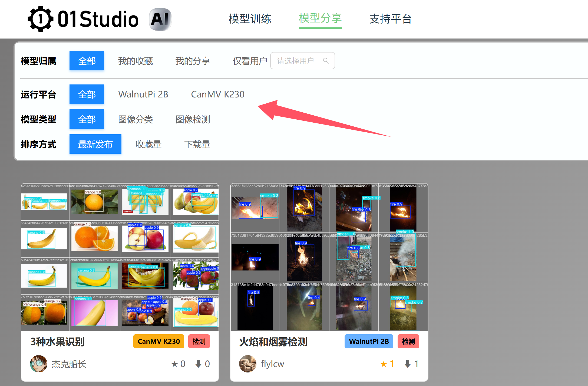The image size is (588, 386).
Task: Click 杰克船长 user avatar
Action: 38,364
